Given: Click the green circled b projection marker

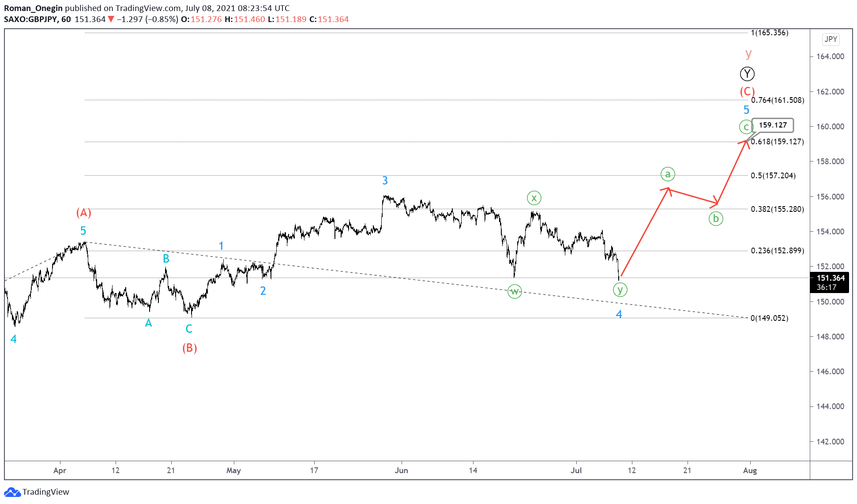Looking at the screenshot, I should 716,218.
